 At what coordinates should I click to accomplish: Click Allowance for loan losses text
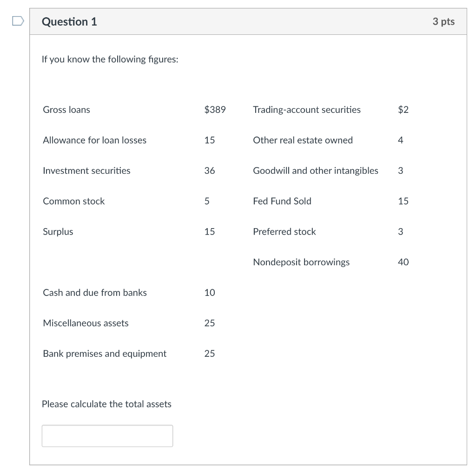94,140
